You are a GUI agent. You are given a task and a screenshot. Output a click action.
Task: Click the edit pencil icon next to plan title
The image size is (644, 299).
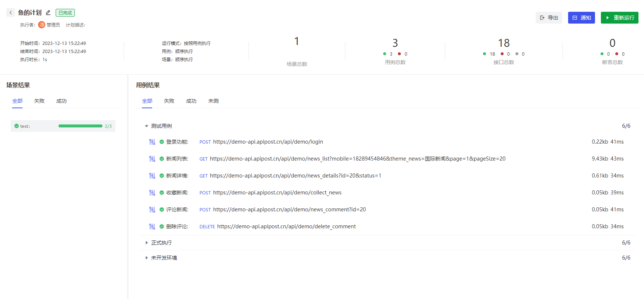coord(48,13)
